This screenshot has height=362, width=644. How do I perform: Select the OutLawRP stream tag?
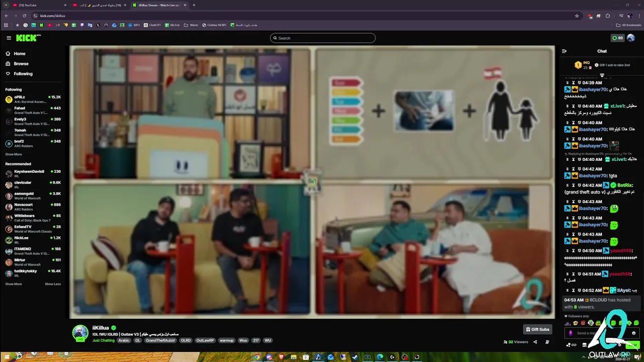[205, 340]
